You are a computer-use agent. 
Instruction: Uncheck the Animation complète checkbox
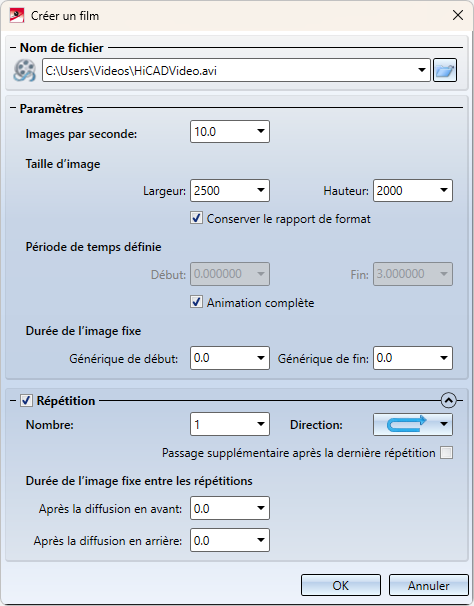pyautogui.click(x=196, y=302)
